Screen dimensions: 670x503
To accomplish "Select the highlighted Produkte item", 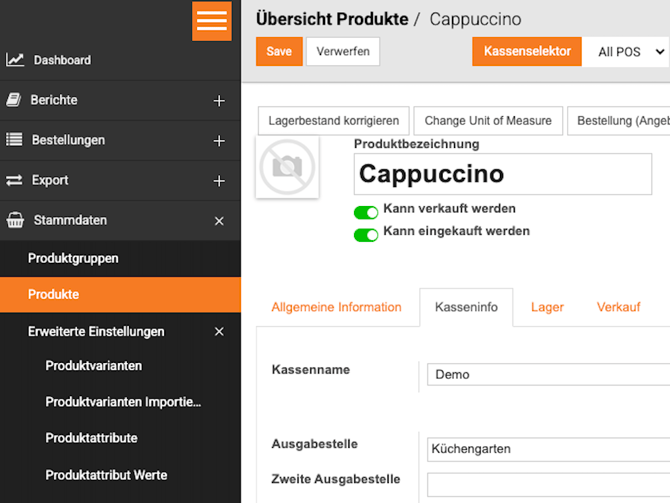I will pos(120,294).
